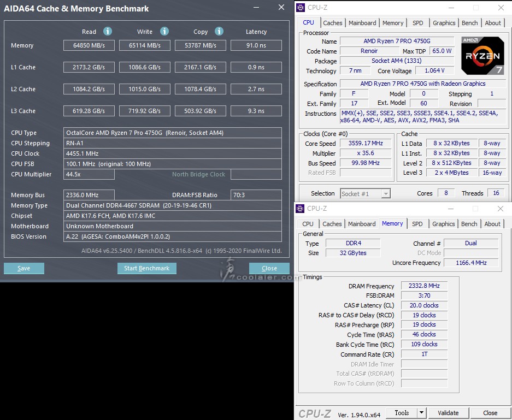Click the processor Name field in CPU-Z
This screenshot has height=420, width=512.
point(397,41)
